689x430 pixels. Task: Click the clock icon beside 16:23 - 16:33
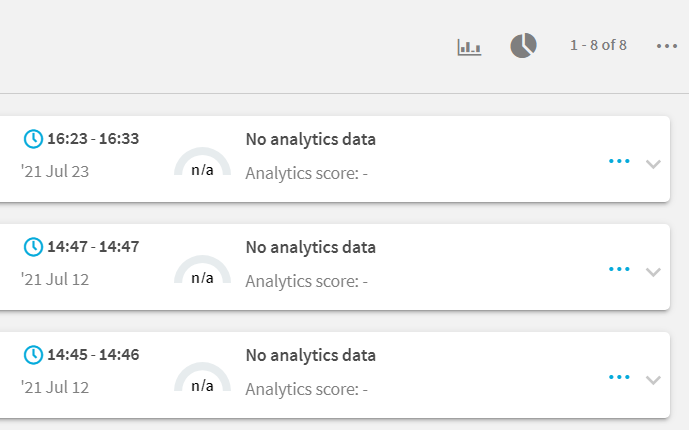33,139
